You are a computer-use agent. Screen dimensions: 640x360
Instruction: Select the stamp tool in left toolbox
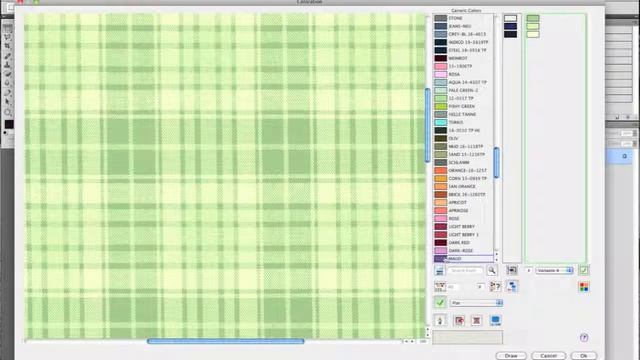7,65
